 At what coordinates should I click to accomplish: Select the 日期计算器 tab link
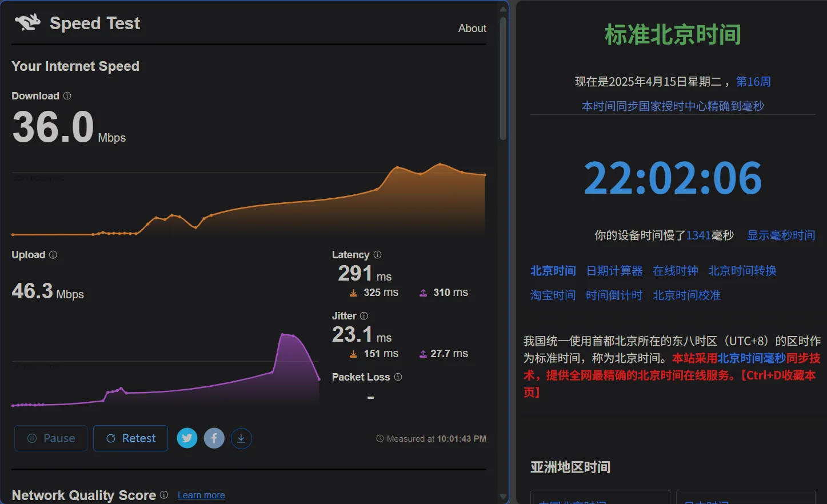614,271
